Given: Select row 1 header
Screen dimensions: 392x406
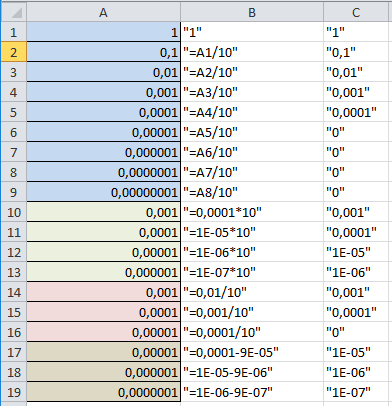Looking at the screenshot, I should pyautogui.click(x=14, y=32).
